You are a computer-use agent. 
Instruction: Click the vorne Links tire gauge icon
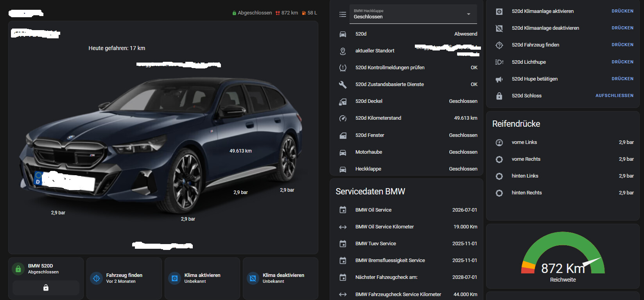pyautogui.click(x=499, y=142)
